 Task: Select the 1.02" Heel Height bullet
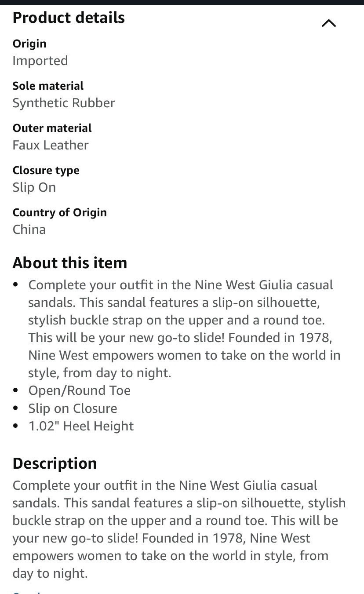pos(81,426)
